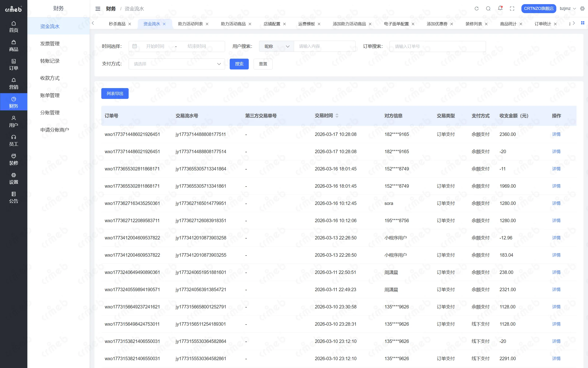Switch to the 装修列表 tab
This screenshot has width=588, height=368.
(x=474, y=24)
